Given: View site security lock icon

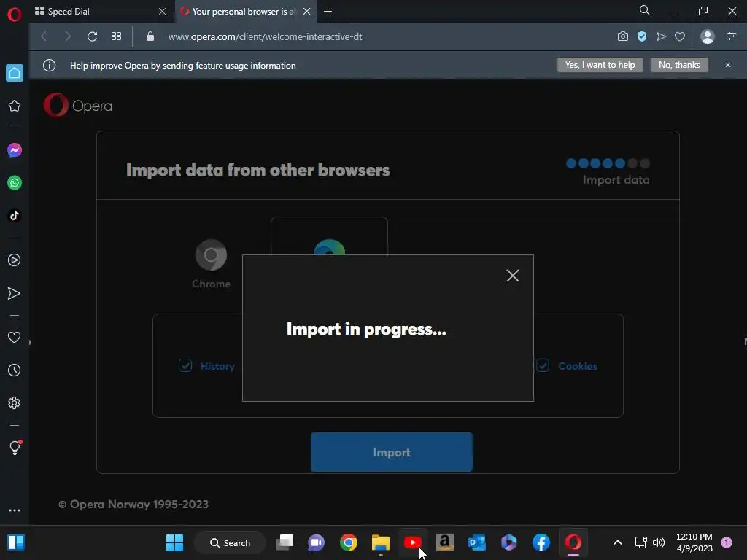Looking at the screenshot, I should [150, 36].
